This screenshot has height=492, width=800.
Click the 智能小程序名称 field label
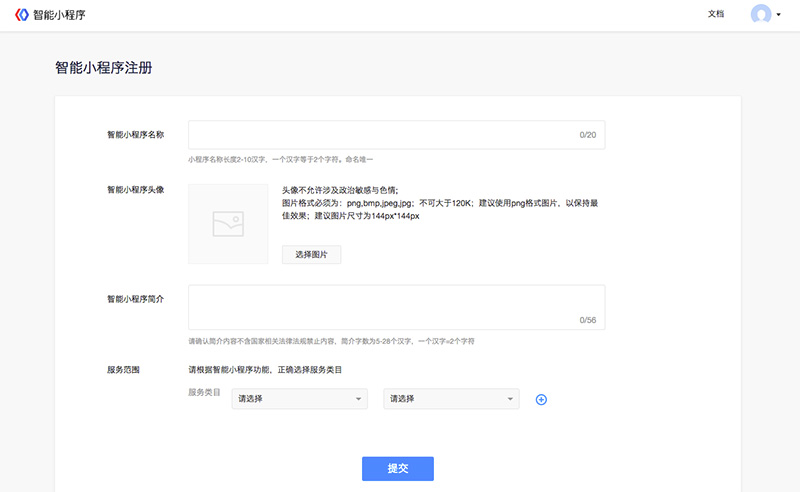tap(135, 134)
